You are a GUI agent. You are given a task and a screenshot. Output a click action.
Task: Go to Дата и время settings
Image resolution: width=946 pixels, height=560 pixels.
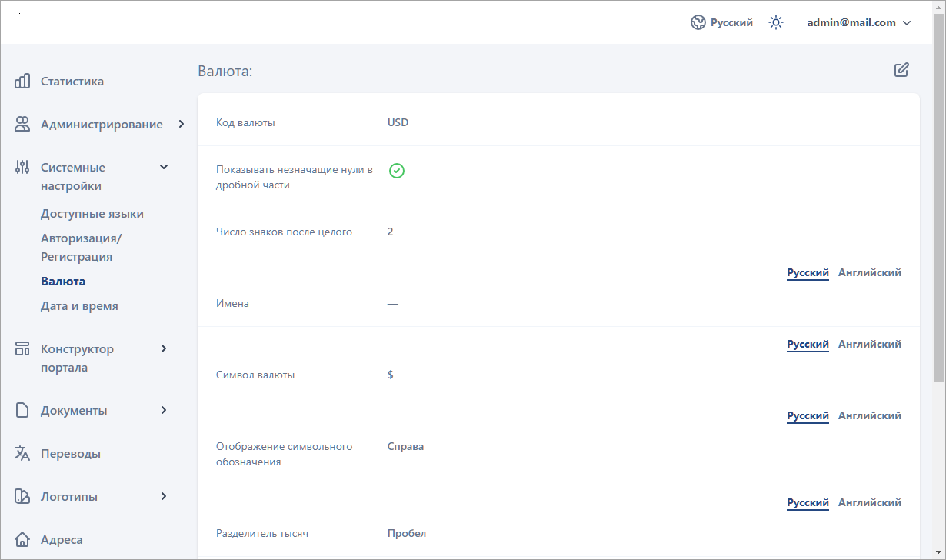pyautogui.click(x=79, y=306)
